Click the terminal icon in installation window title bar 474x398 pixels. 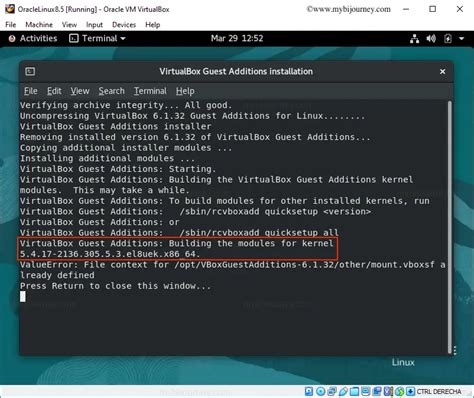[x=30, y=71]
